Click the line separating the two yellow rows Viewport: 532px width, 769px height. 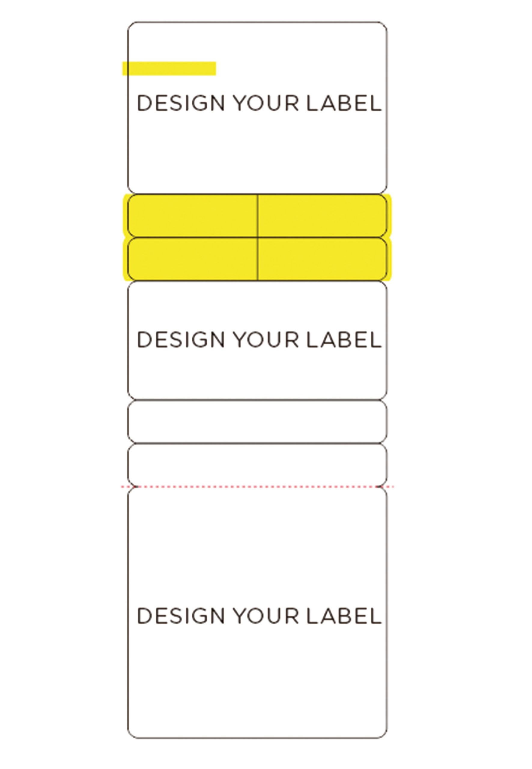200,237
